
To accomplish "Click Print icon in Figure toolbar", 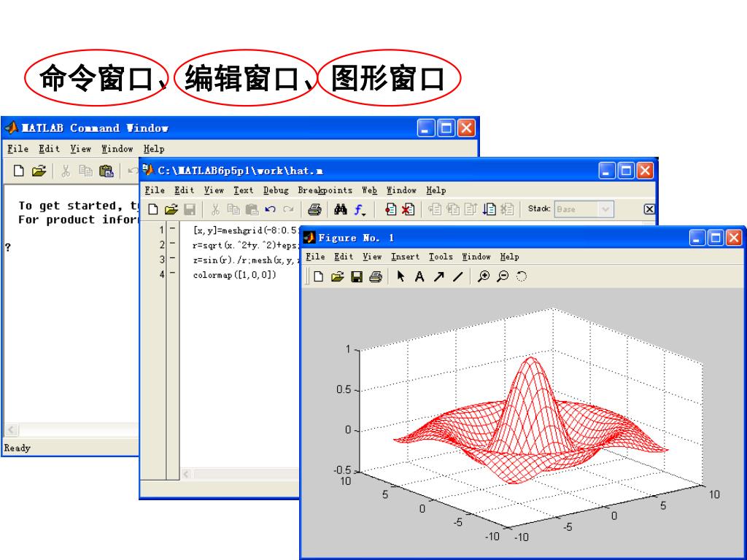I will point(376,276).
